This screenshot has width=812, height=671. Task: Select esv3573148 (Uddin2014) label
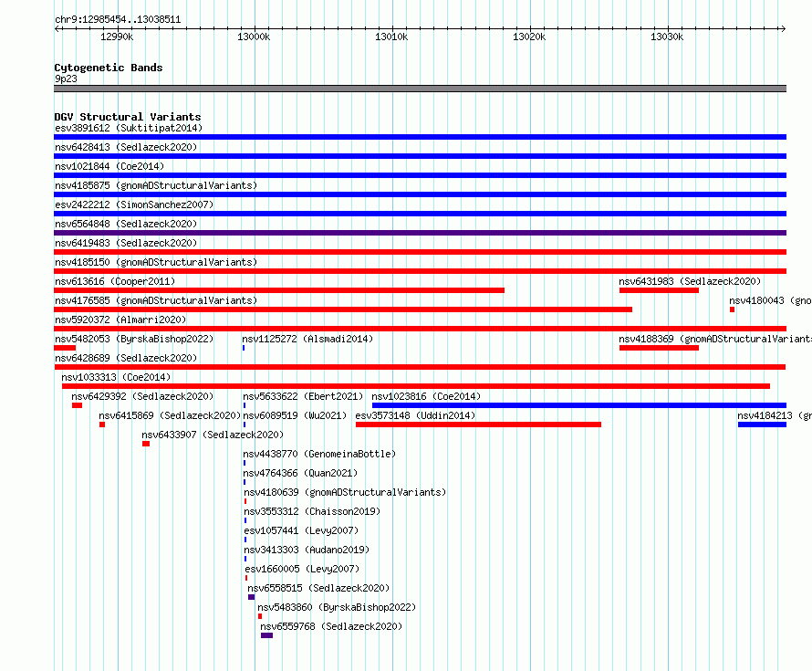415,415
